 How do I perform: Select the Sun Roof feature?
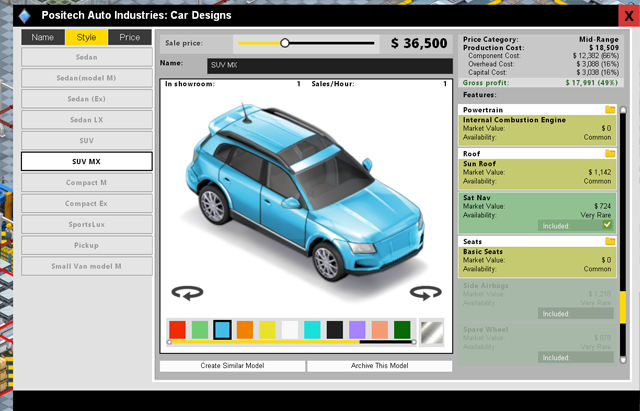(x=538, y=174)
